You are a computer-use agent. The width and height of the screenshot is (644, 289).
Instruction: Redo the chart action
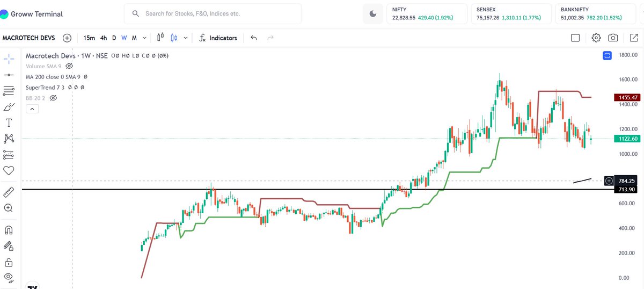pyautogui.click(x=270, y=38)
